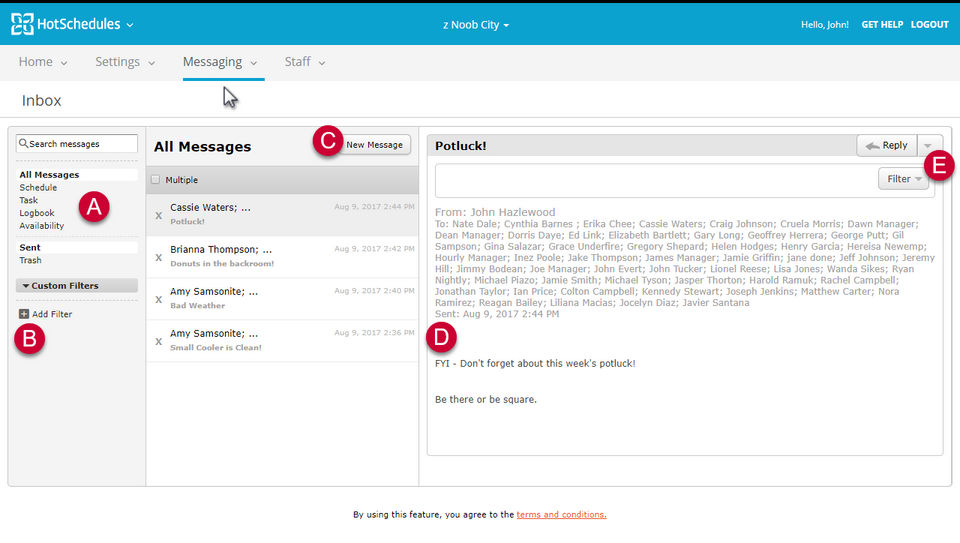Click the Hello, John! greeting
Image resolution: width=960 pixels, height=543 pixels.
click(825, 24)
